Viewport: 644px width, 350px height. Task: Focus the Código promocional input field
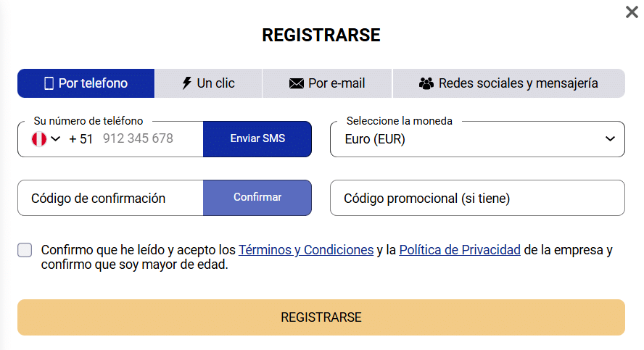(477, 198)
